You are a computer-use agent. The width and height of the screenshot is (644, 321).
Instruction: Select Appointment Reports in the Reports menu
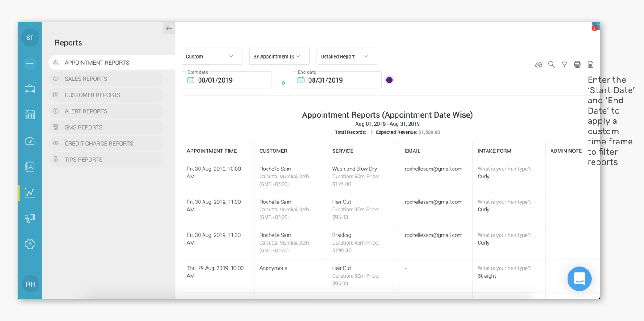112,63
